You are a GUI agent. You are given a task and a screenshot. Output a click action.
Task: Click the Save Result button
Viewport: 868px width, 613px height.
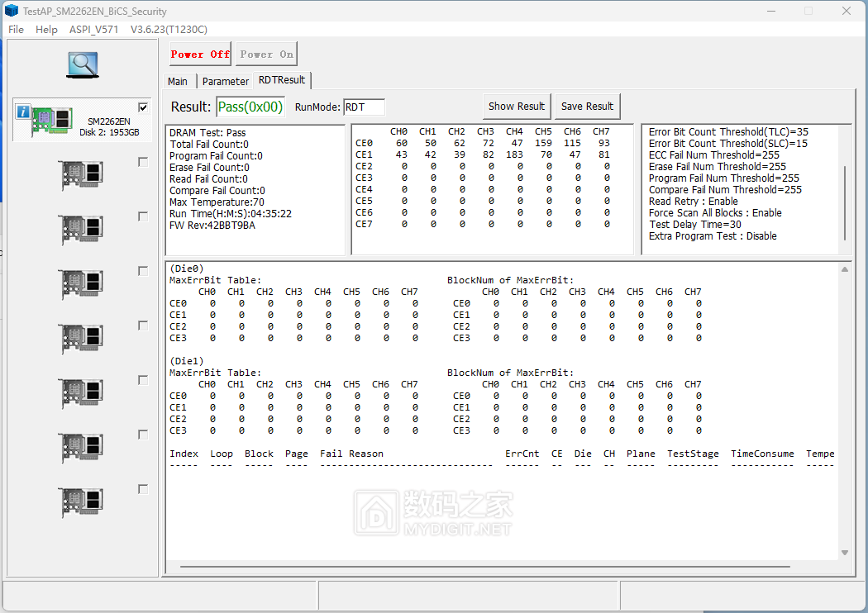[587, 106]
